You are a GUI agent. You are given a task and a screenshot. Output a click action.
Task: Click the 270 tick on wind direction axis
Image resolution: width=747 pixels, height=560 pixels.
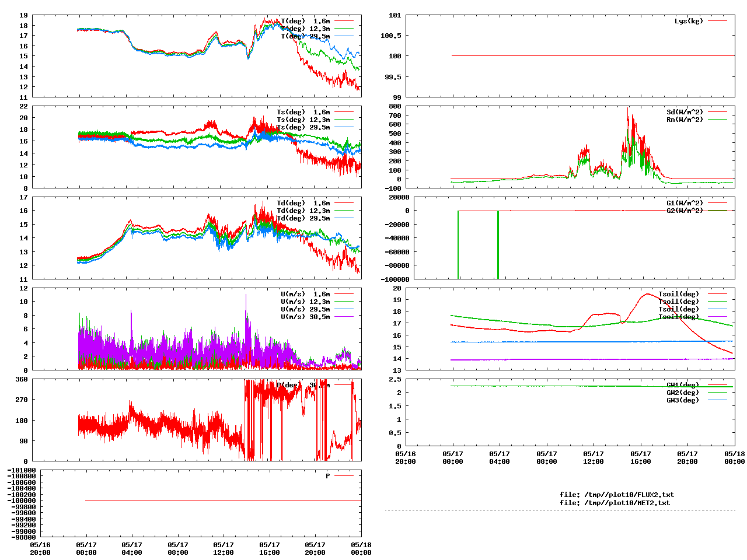click(22, 400)
